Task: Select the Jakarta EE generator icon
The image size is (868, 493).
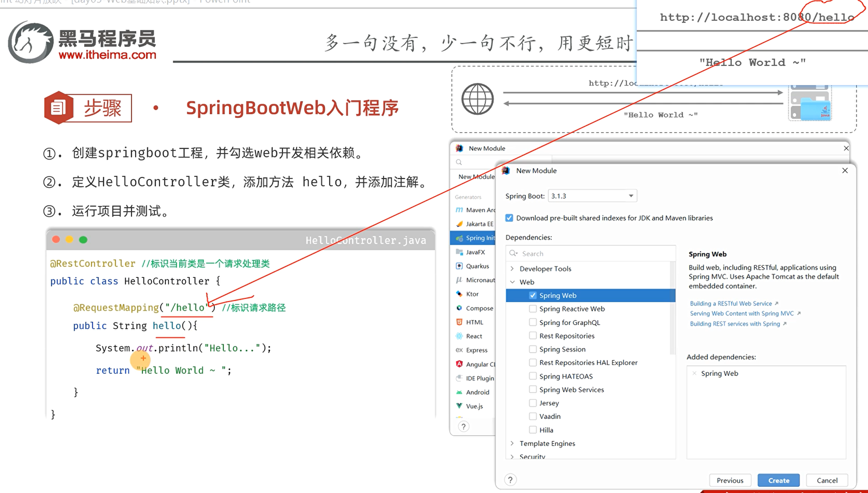Action: point(459,224)
